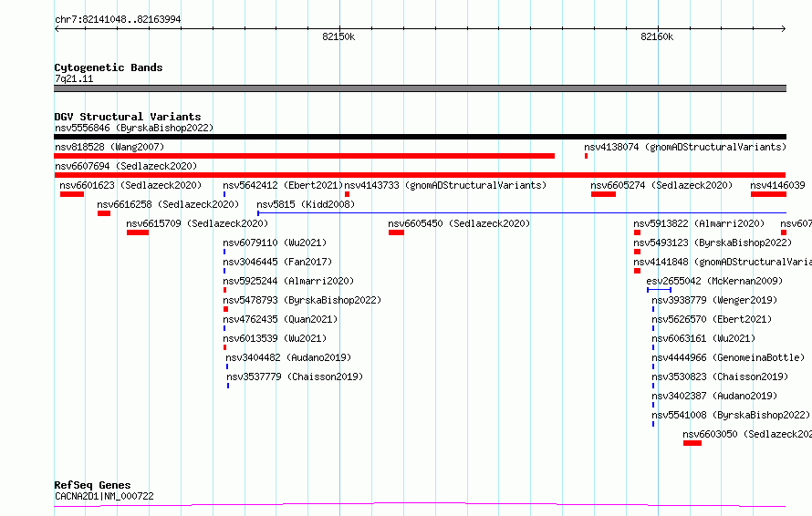Click the red bar under nsv6615709

click(x=138, y=232)
